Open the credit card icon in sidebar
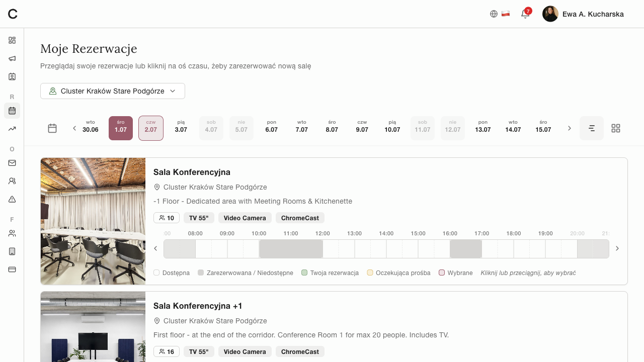 coord(12,269)
